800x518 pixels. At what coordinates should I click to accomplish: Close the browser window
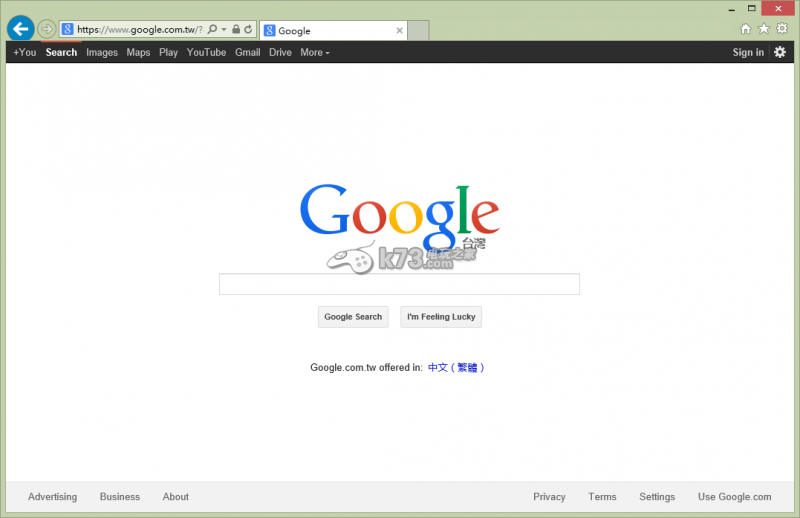coord(778,8)
